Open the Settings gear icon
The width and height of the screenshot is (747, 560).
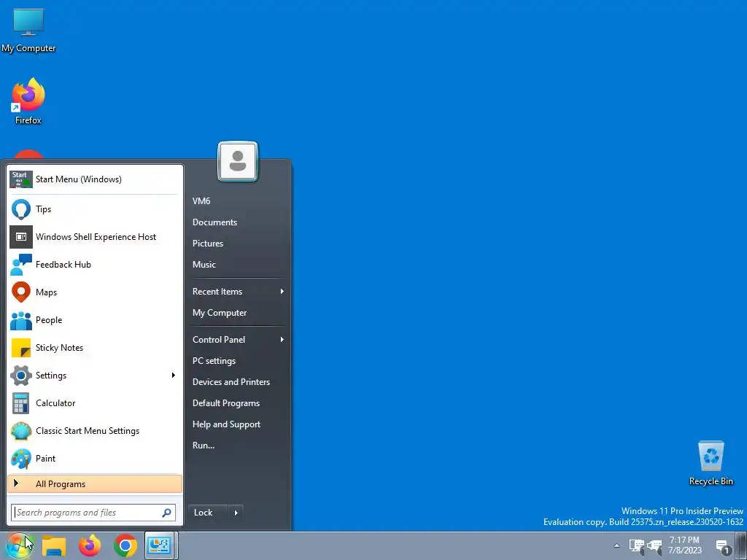[x=21, y=376]
